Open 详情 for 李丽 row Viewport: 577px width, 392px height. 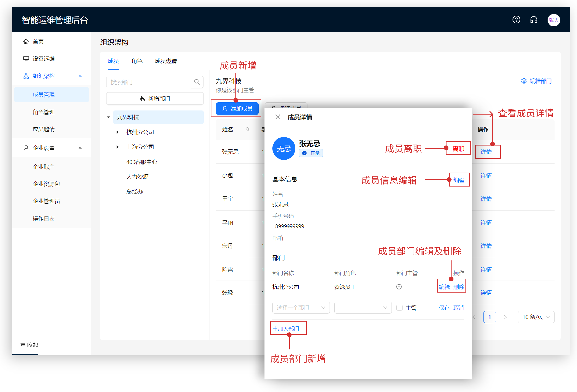(486, 222)
